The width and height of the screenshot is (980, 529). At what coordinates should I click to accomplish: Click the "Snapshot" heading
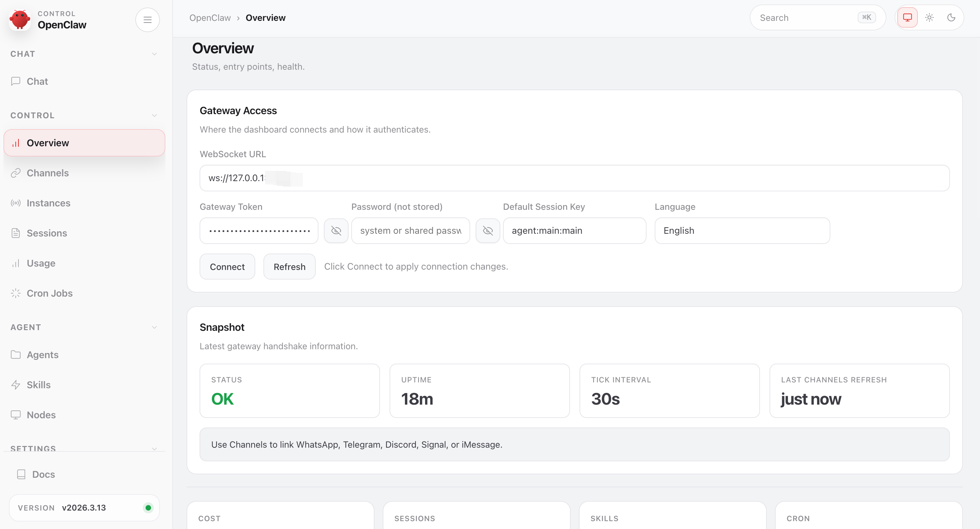click(222, 327)
